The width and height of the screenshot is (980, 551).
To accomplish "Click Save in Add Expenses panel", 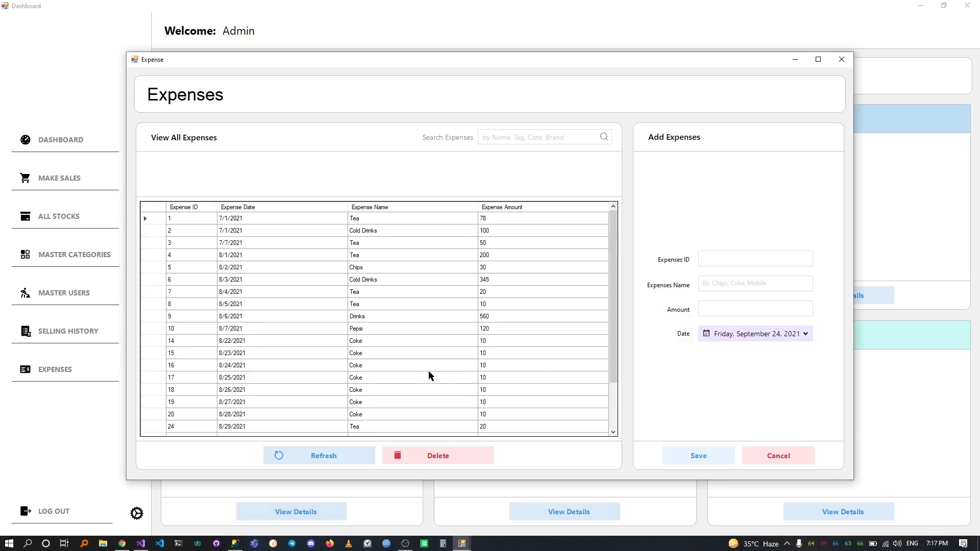I will tap(698, 456).
